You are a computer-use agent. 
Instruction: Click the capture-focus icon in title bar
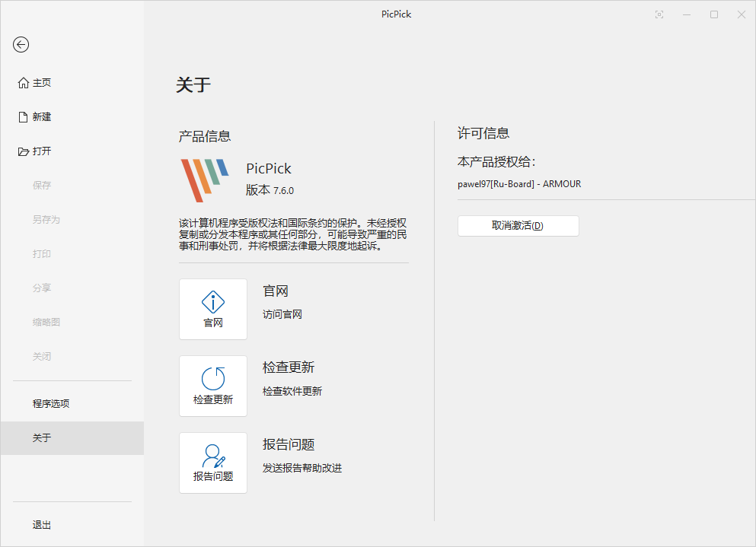tap(659, 14)
